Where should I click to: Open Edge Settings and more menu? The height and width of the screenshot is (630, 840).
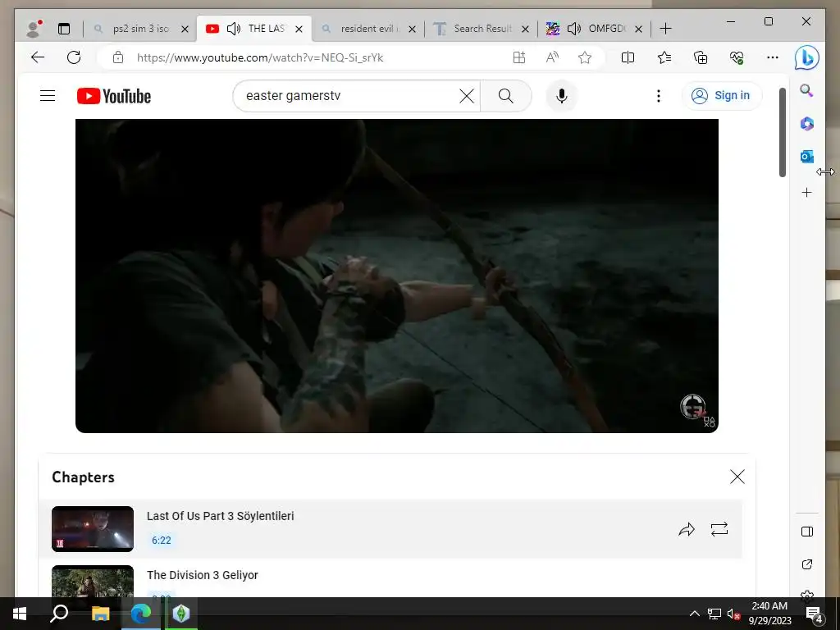pyautogui.click(x=773, y=57)
